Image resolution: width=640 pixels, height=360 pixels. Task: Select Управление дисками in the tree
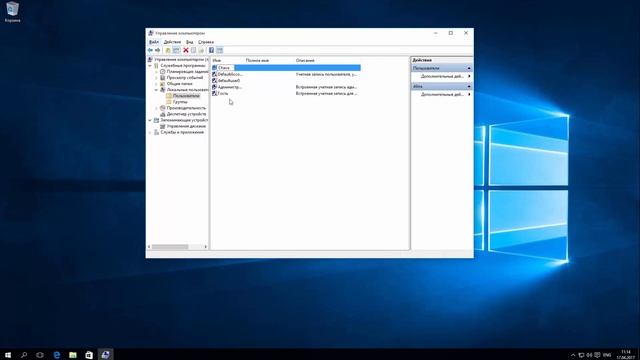(x=186, y=127)
